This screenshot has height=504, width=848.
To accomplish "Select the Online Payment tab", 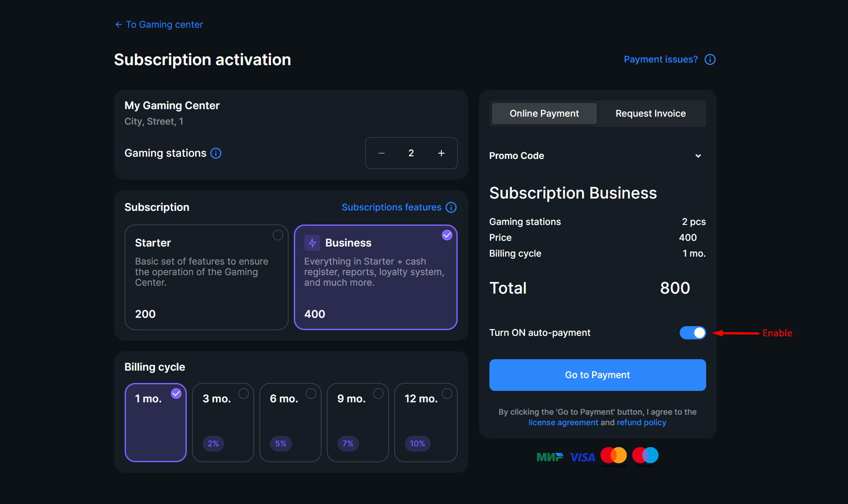I will coord(544,113).
